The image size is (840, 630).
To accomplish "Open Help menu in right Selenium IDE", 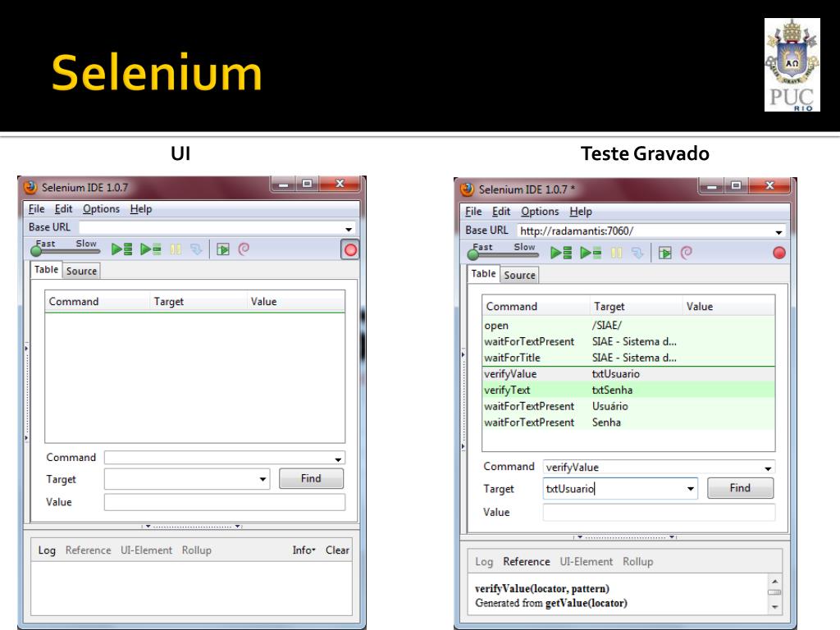I will click(581, 212).
